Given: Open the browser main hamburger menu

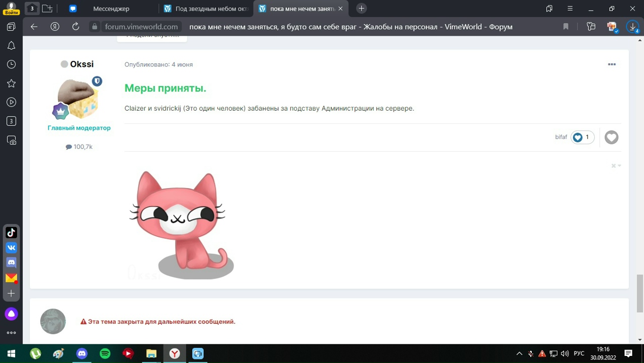Looking at the screenshot, I should point(570,9).
